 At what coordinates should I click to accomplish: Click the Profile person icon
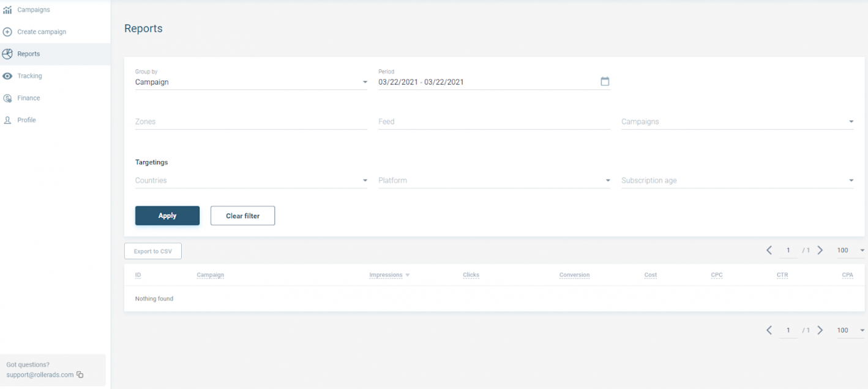[x=7, y=120]
